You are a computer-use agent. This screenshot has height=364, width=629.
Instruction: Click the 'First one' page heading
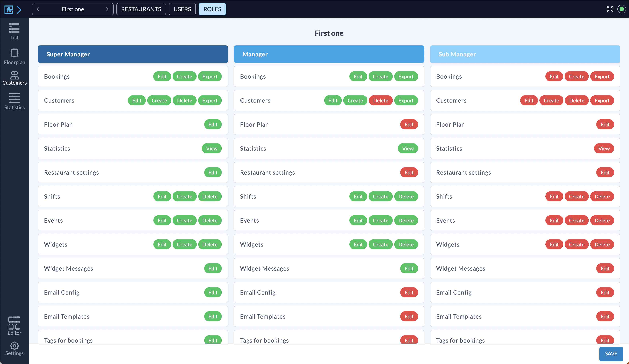[x=329, y=33]
